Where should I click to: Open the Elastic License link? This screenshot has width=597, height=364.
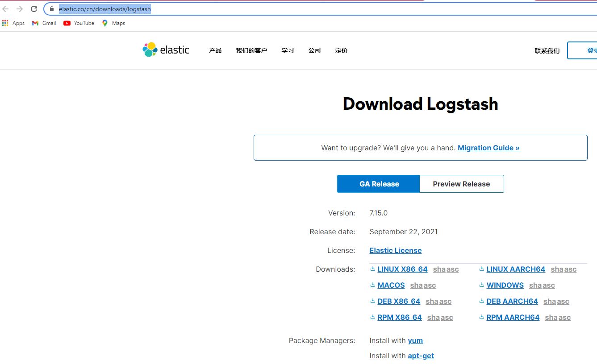tap(396, 250)
